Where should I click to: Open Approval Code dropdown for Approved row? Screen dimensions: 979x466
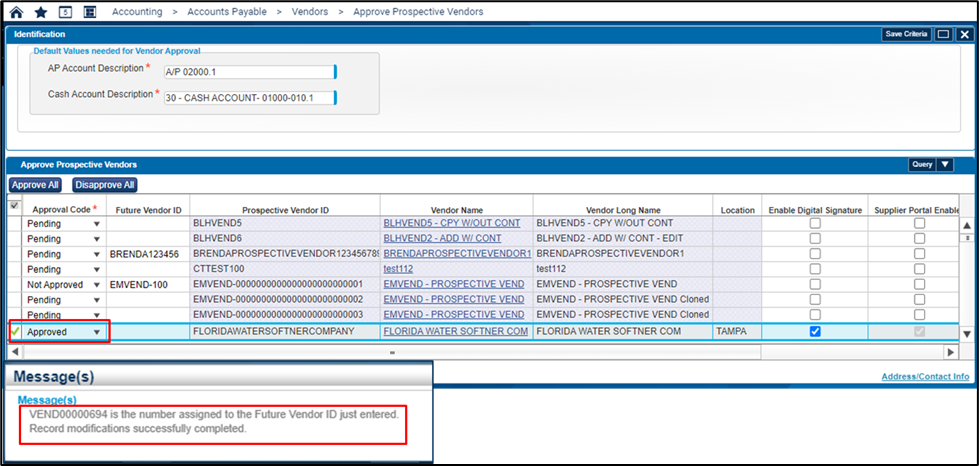[97, 332]
